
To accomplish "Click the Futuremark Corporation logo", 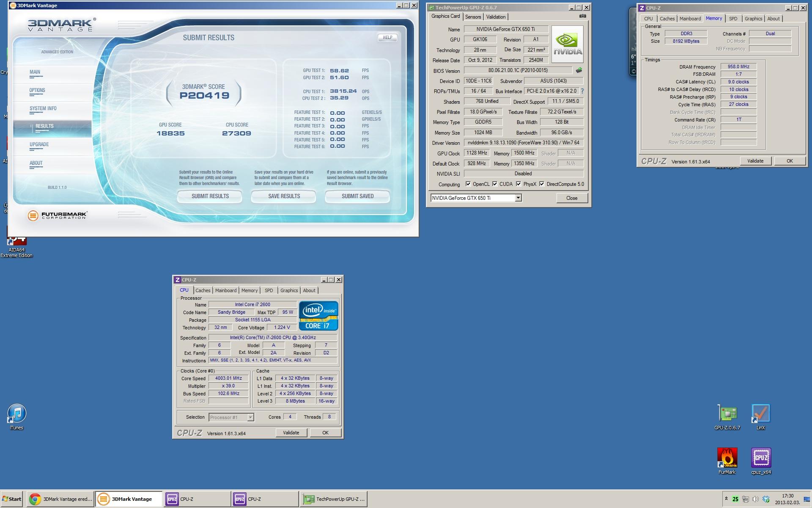I will pos(58,215).
